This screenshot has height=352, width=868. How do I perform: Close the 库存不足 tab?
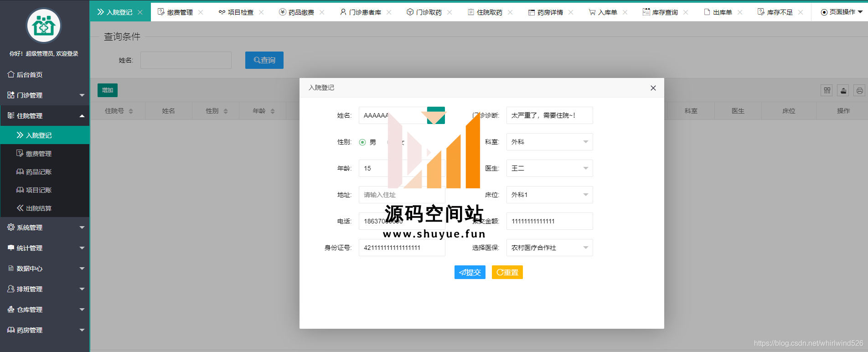[801, 12]
